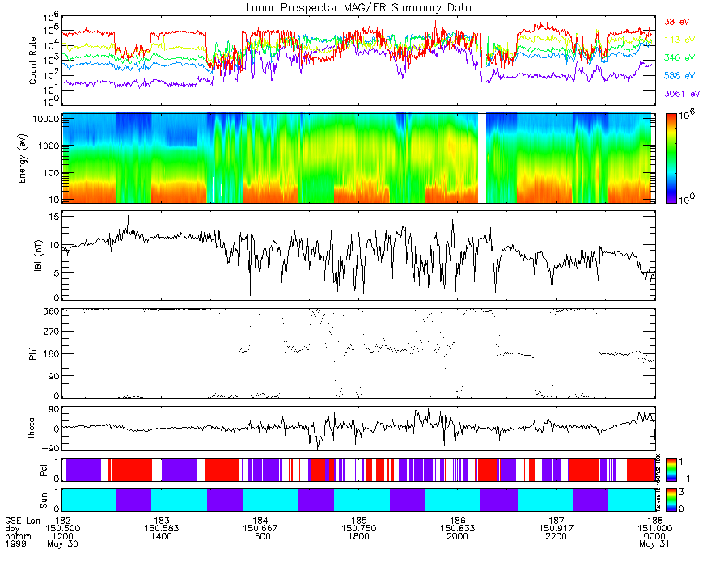Screen dimensions: 728x566
Task: Click the '15' tick on the |B| axis
Action: [54, 217]
